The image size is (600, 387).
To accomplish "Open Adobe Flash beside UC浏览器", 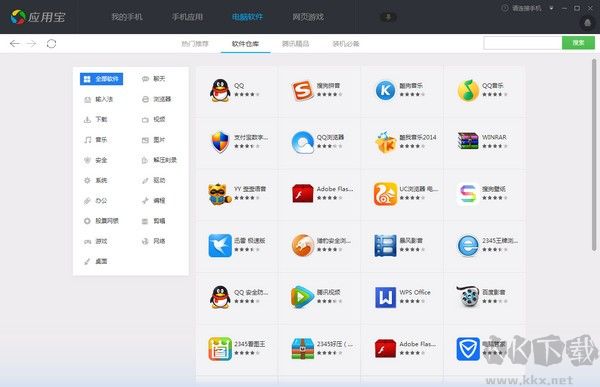I will click(302, 193).
